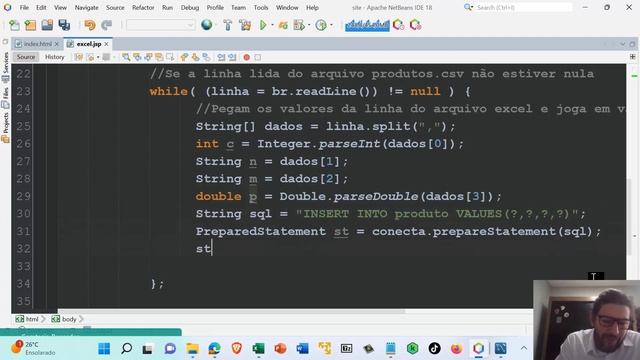Select html in the breadcrumb bar

[x=27, y=319]
